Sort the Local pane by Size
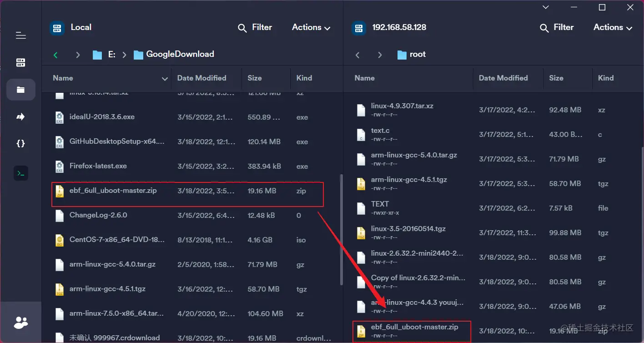This screenshot has width=644, height=343. 255,78
